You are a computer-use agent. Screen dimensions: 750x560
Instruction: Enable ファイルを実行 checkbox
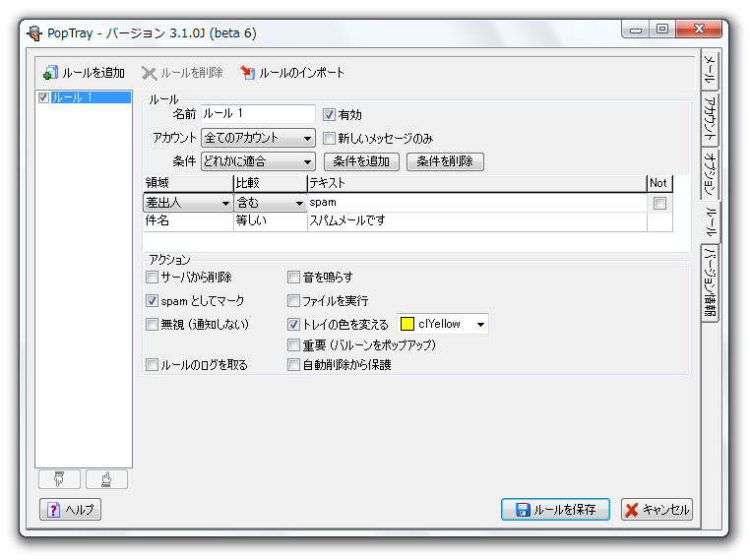click(293, 301)
